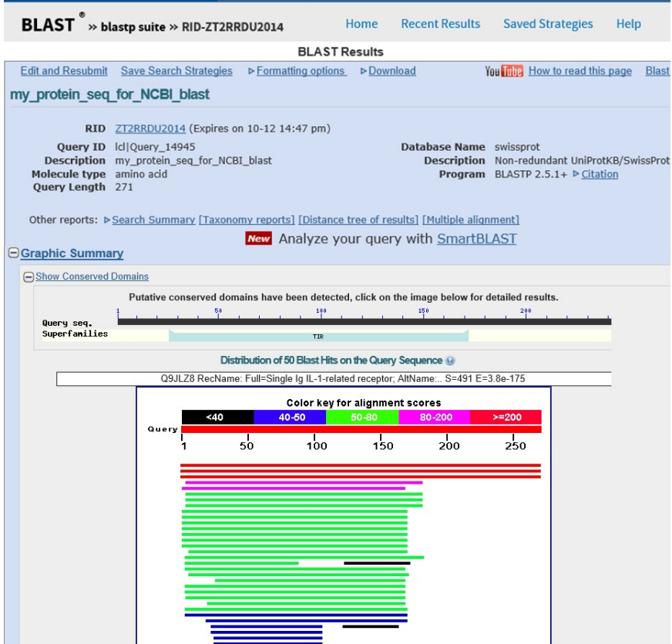The height and width of the screenshot is (644, 672).
Task: Go to Saved Strategies
Action: 548,24
